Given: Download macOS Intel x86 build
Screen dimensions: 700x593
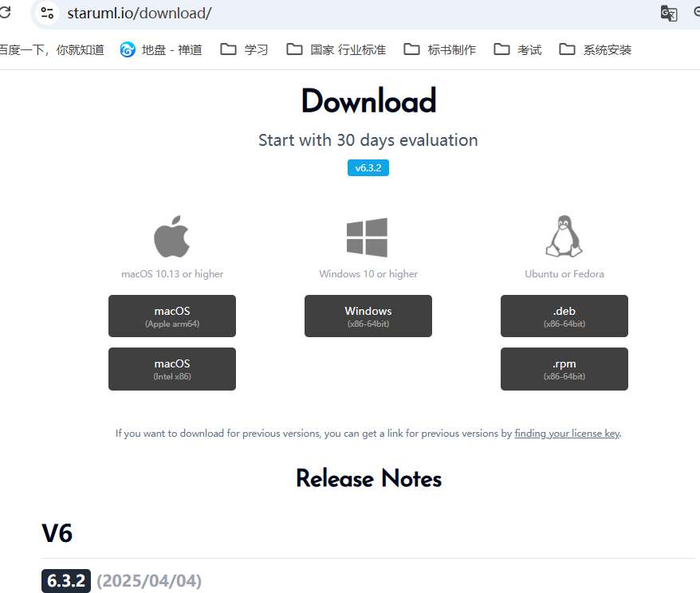Looking at the screenshot, I should [x=172, y=369].
